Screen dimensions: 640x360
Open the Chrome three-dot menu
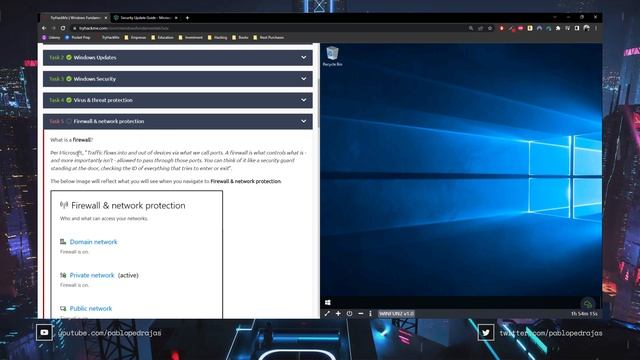(596, 28)
